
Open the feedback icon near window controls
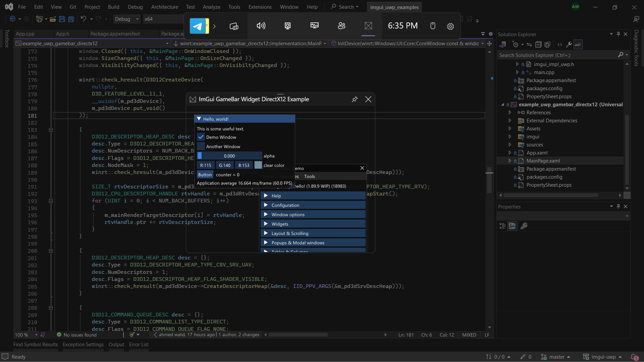point(636,19)
